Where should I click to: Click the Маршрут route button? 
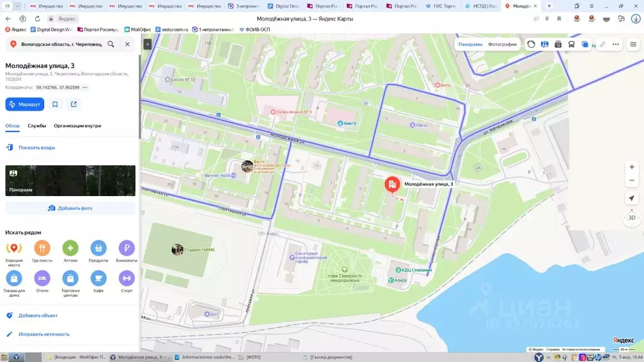[x=25, y=104]
